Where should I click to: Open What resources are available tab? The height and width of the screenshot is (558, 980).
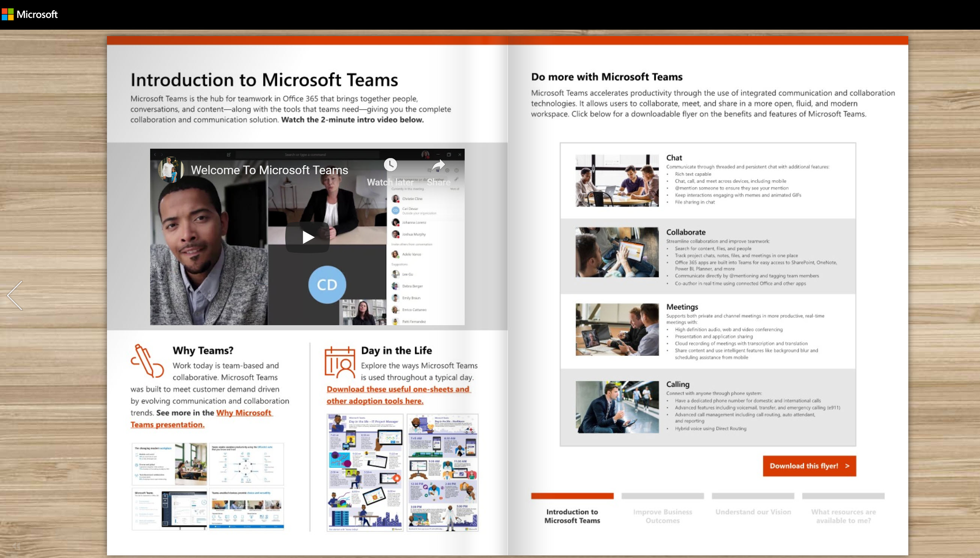[x=843, y=516]
